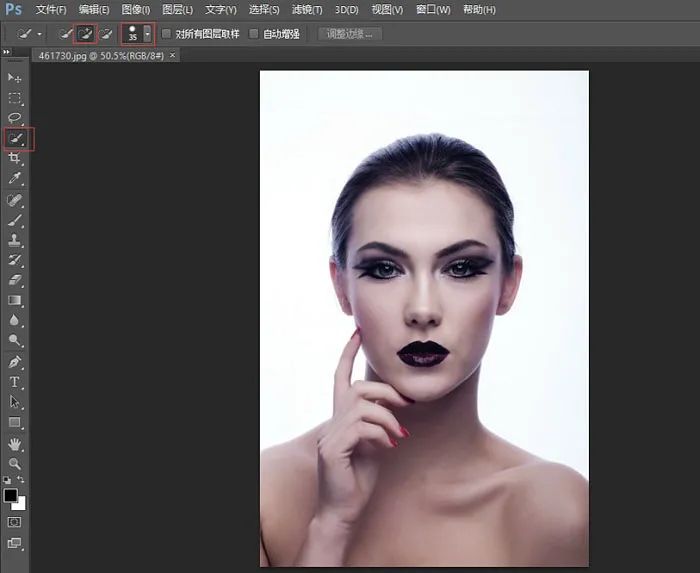Open the brush size picker dropdown
700x573 pixels.
click(148, 33)
